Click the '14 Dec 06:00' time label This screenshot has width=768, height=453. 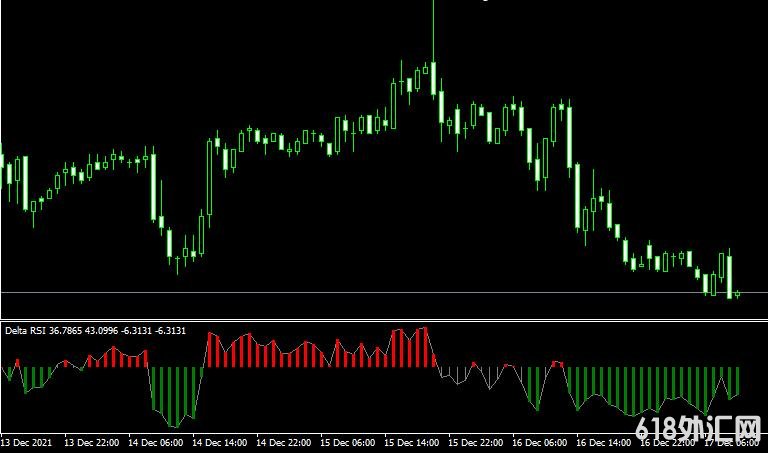coord(156,443)
